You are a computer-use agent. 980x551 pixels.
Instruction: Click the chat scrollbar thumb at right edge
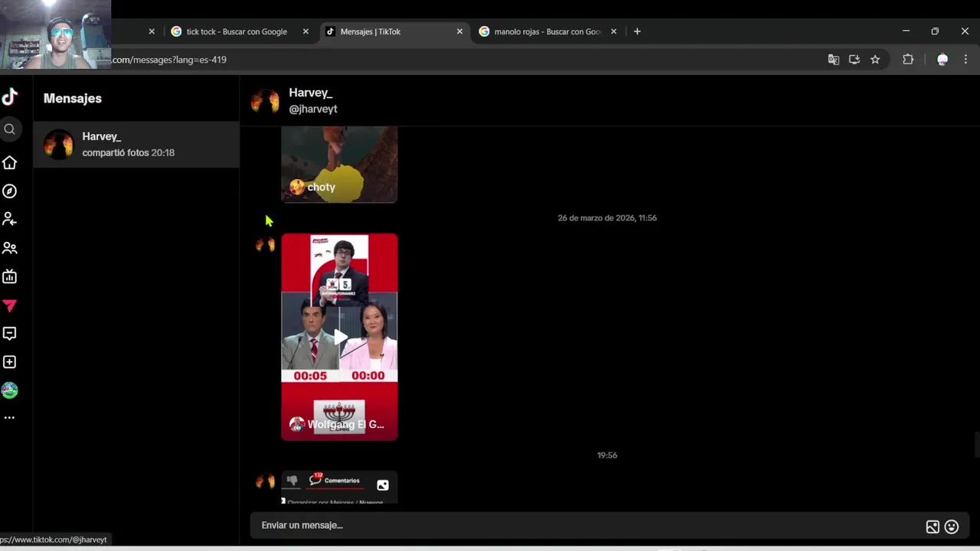tap(976, 444)
